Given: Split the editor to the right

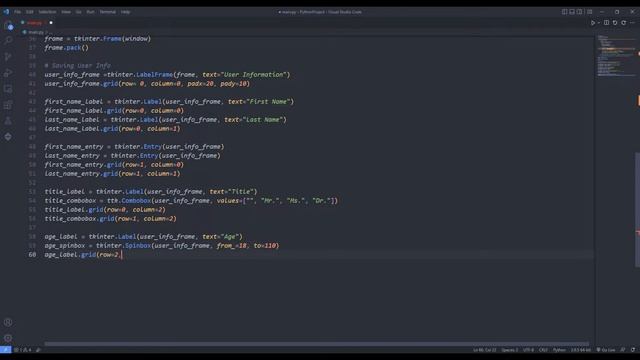Looking at the screenshot, I should (x=607, y=23).
